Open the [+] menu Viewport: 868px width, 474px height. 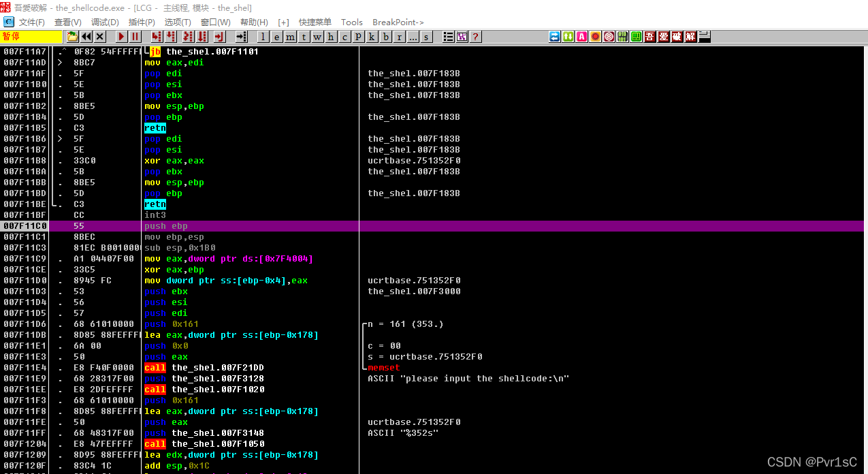tap(283, 22)
